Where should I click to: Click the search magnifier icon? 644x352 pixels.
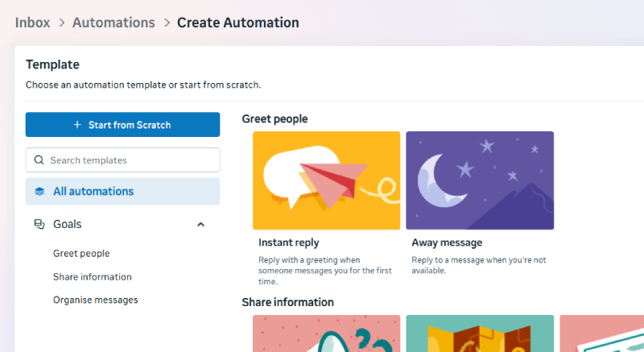pos(39,159)
